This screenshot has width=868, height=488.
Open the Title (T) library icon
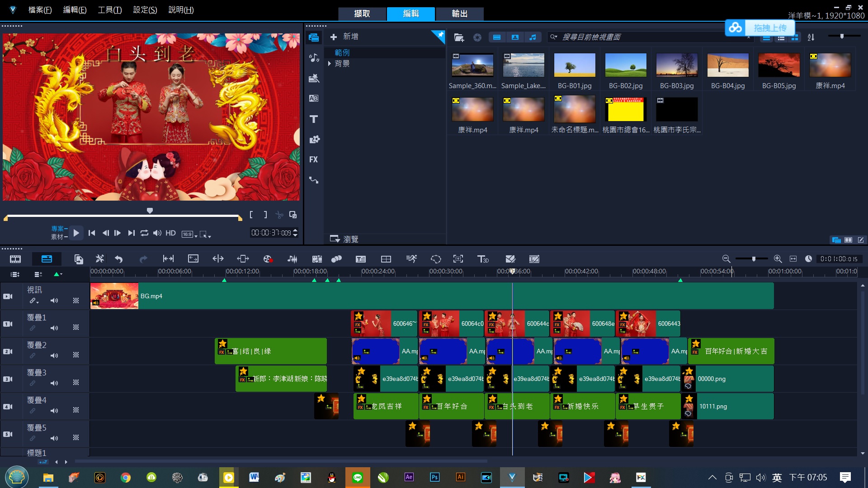tap(314, 119)
